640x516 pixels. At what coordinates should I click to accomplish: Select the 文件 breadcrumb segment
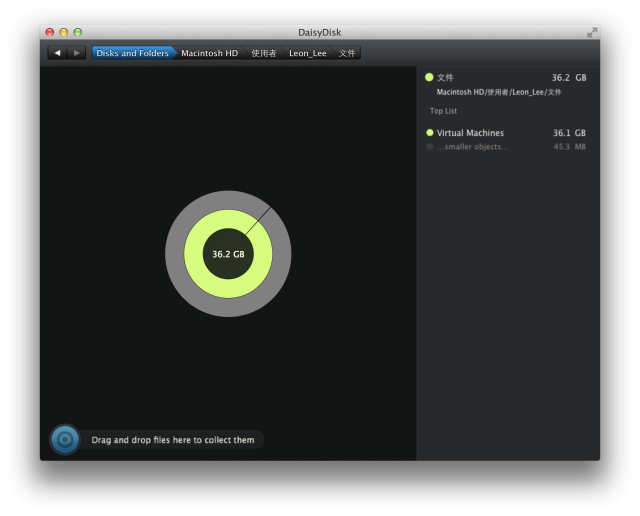tap(347, 53)
